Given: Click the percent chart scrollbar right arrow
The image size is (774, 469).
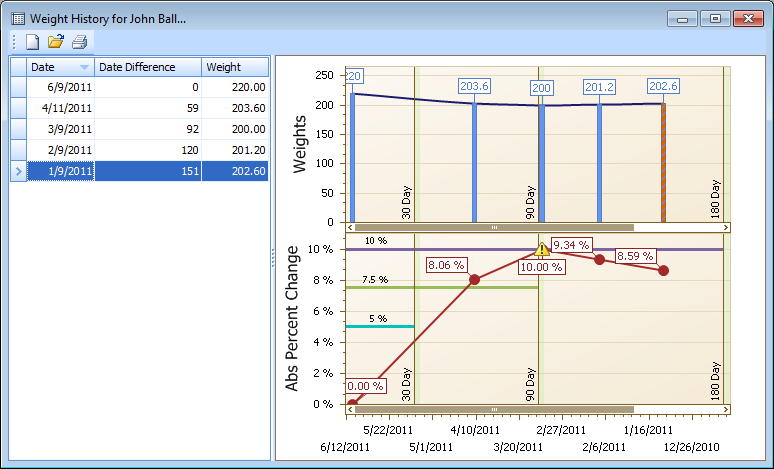Looking at the screenshot, I should (726, 409).
